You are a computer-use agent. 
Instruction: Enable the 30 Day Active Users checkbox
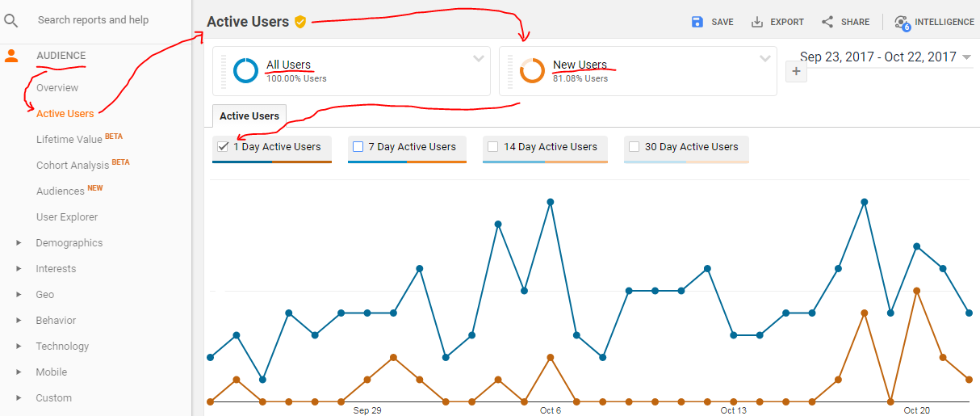[634, 147]
